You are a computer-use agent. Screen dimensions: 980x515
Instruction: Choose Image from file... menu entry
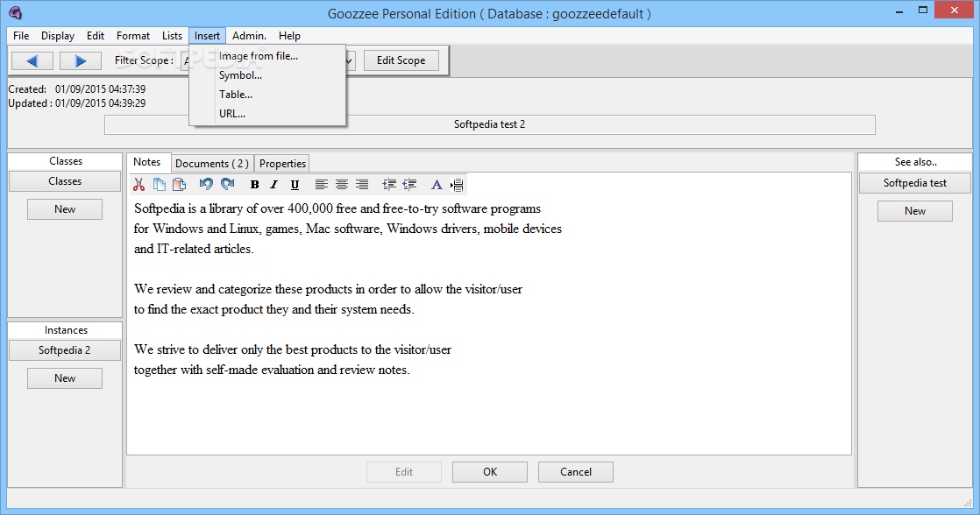[267, 55]
